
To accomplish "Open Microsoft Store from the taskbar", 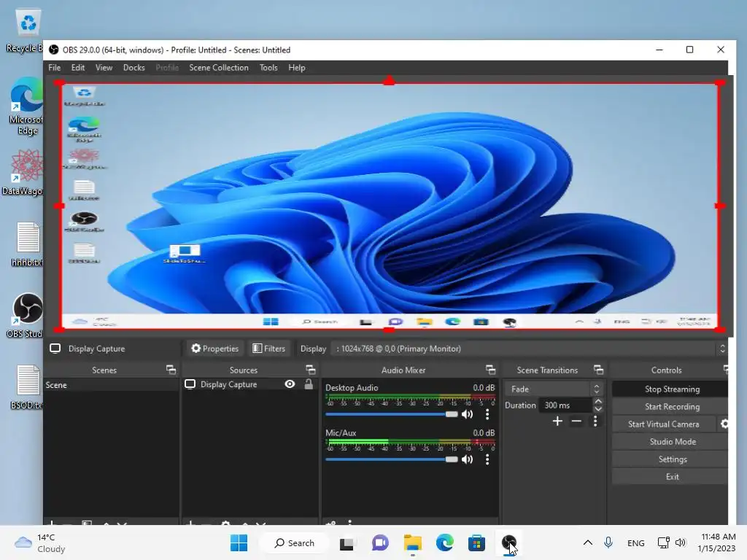I will click(x=476, y=542).
